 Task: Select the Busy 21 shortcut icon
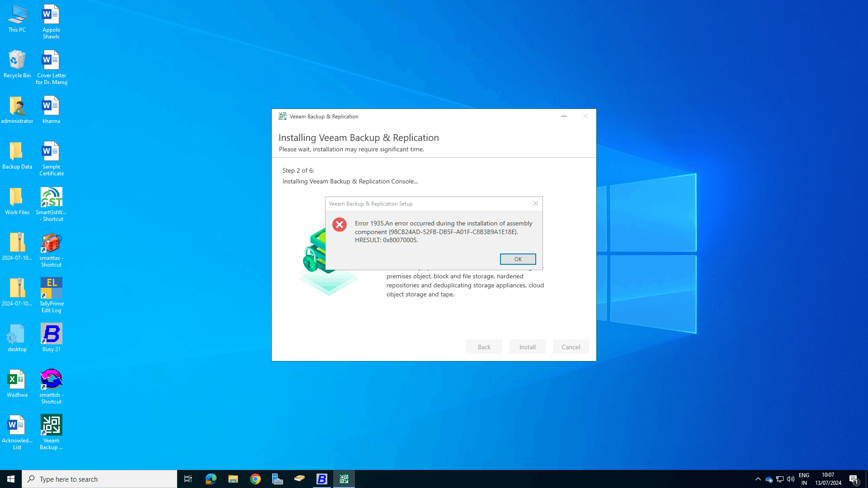(x=51, y=338)
